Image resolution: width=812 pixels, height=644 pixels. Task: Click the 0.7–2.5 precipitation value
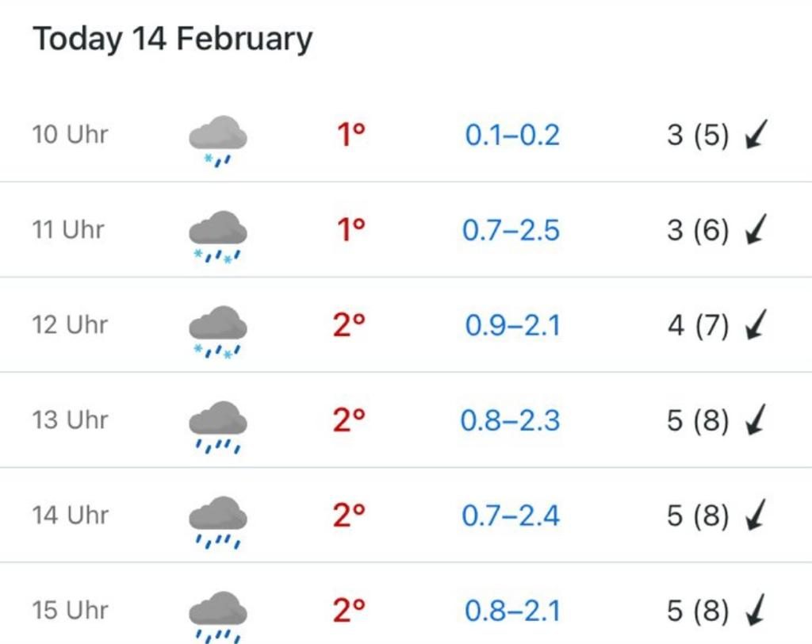coord(511,230)
